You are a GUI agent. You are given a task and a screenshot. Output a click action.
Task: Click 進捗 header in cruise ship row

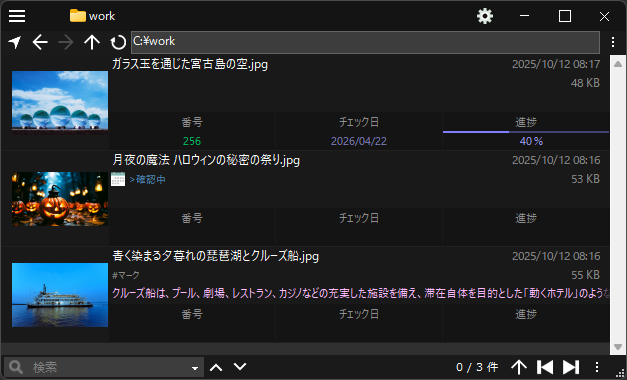[x=526, y=314]
